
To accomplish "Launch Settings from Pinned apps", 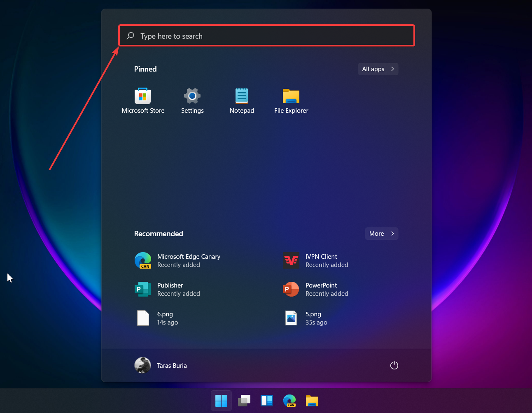I will (x=192, y=100).
